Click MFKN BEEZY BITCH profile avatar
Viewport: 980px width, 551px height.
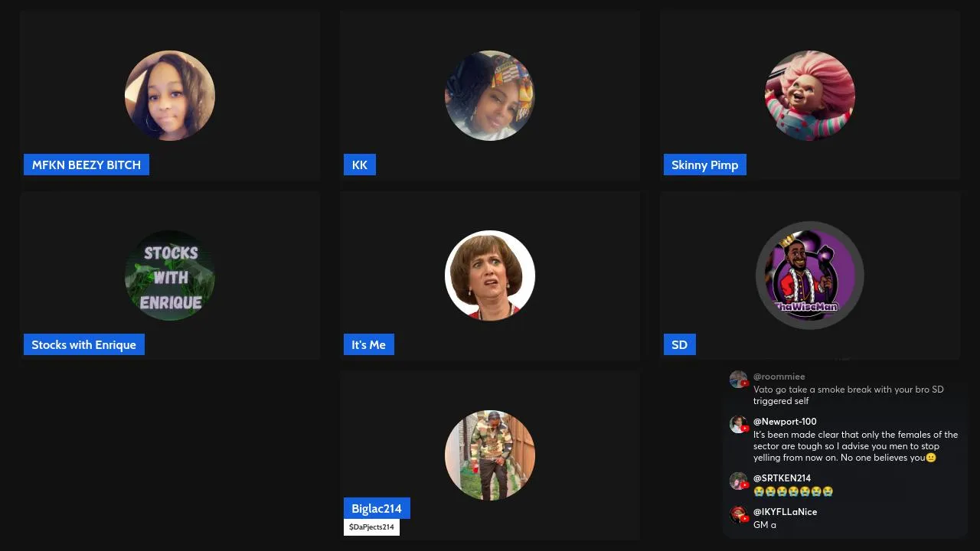[x=170, y=96]
